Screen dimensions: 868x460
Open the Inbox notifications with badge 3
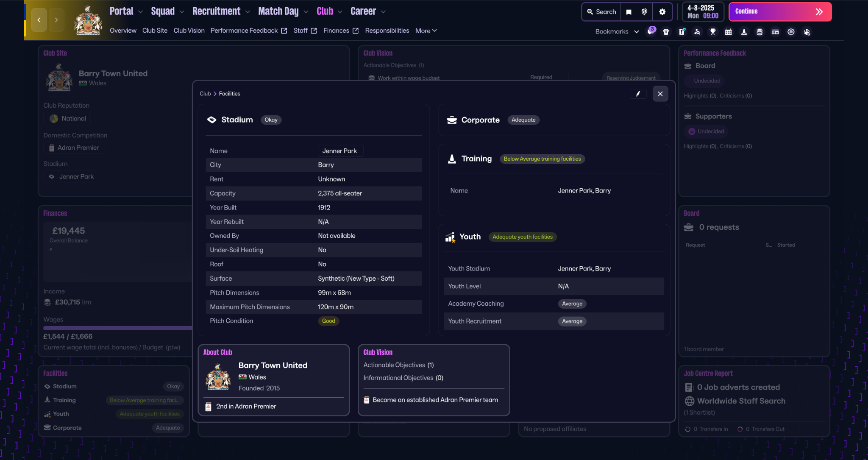pyautogui.click(x=651, y=32)
